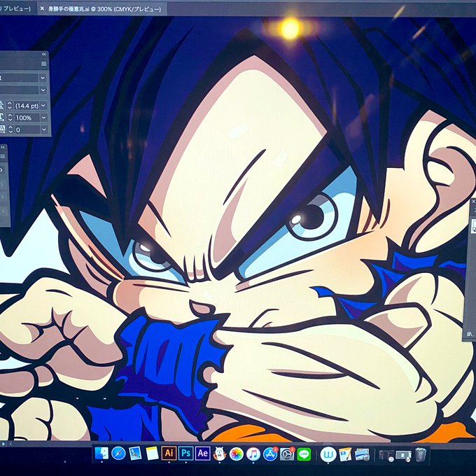The width and height of the screenshot is (476, 476).
Task: Switch to the left partially visible プレビュー tab
Action: point(15,8)
